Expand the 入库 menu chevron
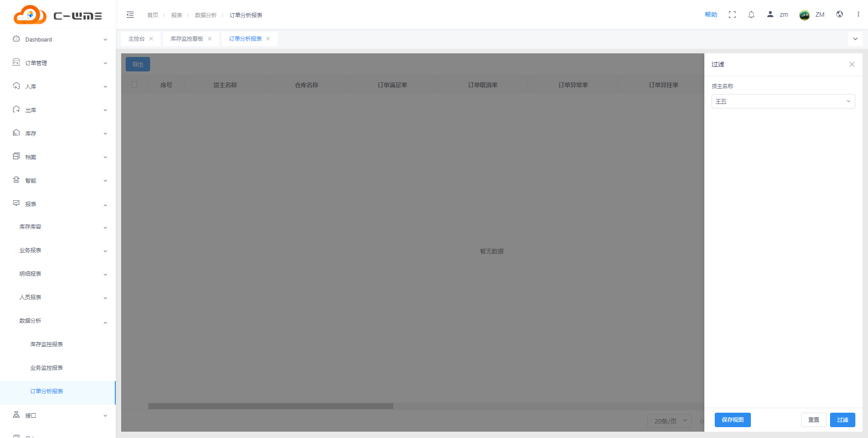Screen dimensions: 868x438 [105, 87]
